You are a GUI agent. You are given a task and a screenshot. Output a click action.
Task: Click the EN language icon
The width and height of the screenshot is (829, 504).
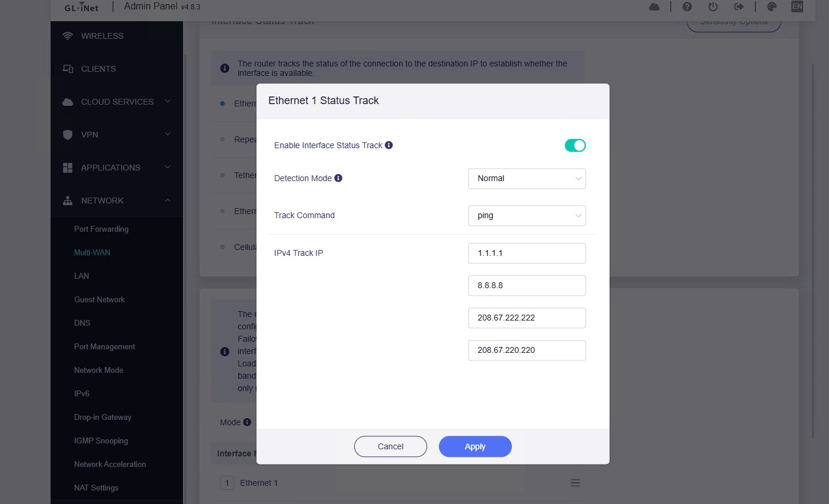(797, 6)
